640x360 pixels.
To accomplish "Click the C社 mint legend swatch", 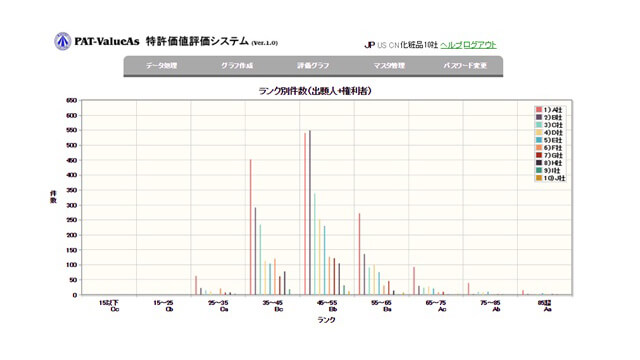I will [x=539, y=125].
